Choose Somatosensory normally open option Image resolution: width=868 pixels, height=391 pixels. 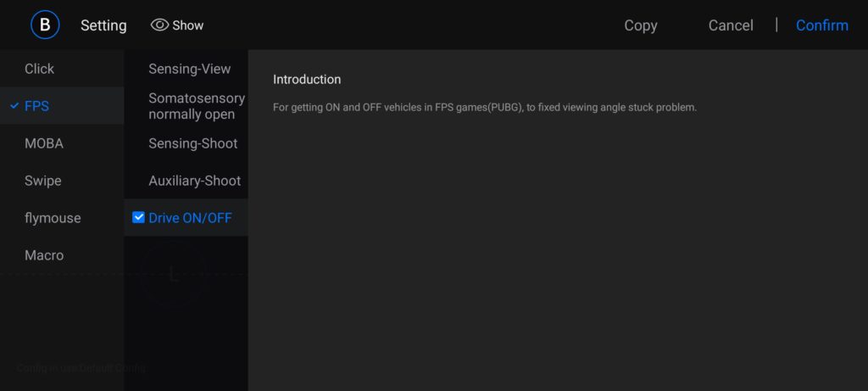click(196, 106)
